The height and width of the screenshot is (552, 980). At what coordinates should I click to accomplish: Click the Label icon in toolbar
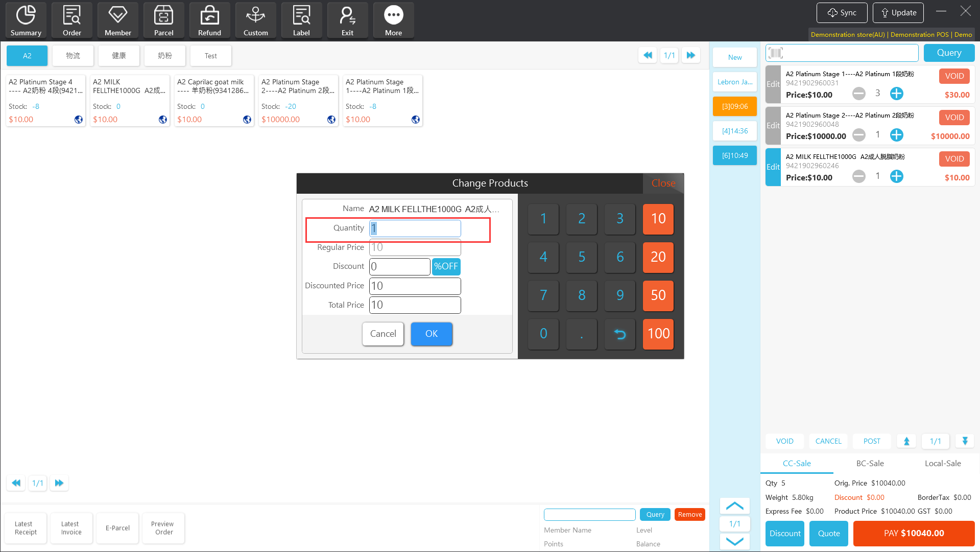301,20
